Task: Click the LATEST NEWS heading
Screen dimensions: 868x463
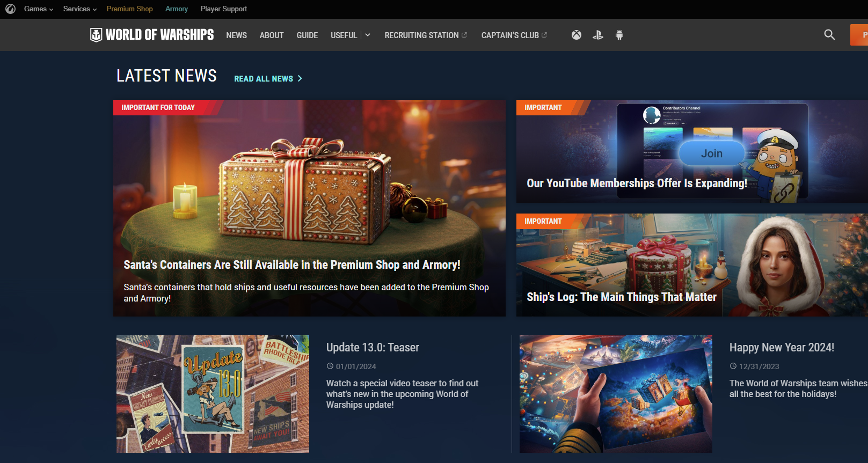Action: click(166, 76)
